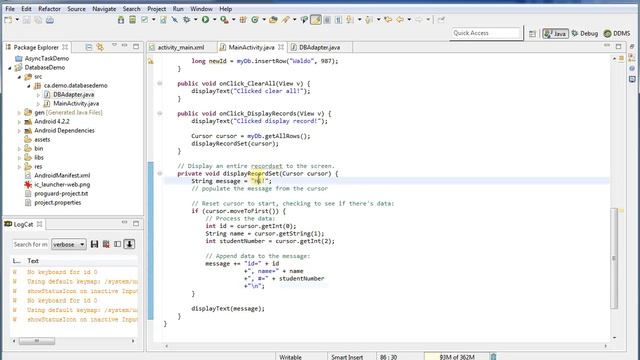Open the Refactor menu

click(x=49, y=9)
